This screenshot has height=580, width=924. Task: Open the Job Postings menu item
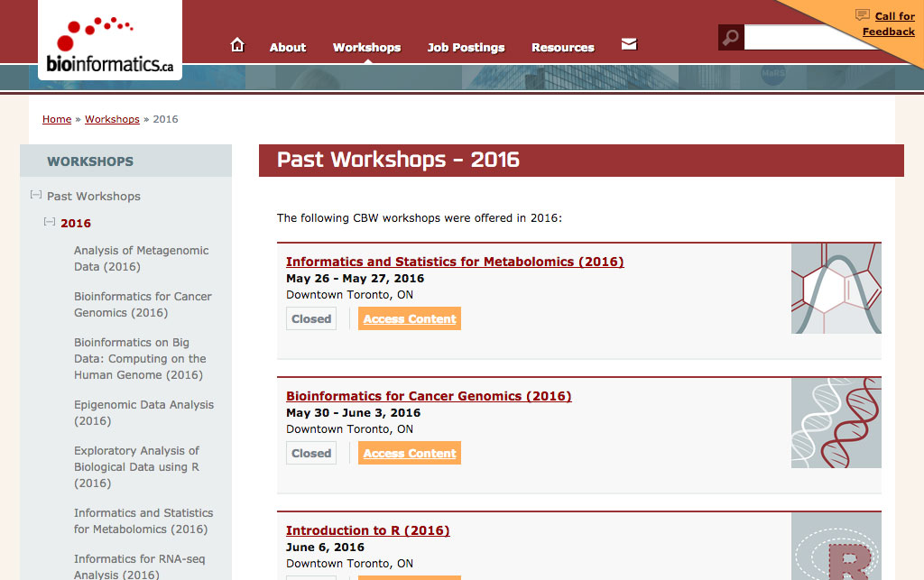466,48
